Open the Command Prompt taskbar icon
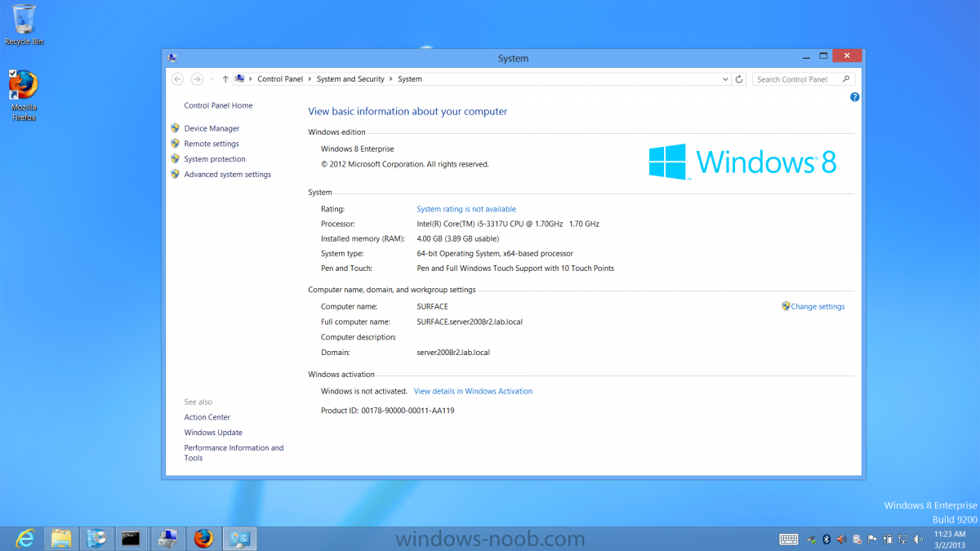 point(131,539)
